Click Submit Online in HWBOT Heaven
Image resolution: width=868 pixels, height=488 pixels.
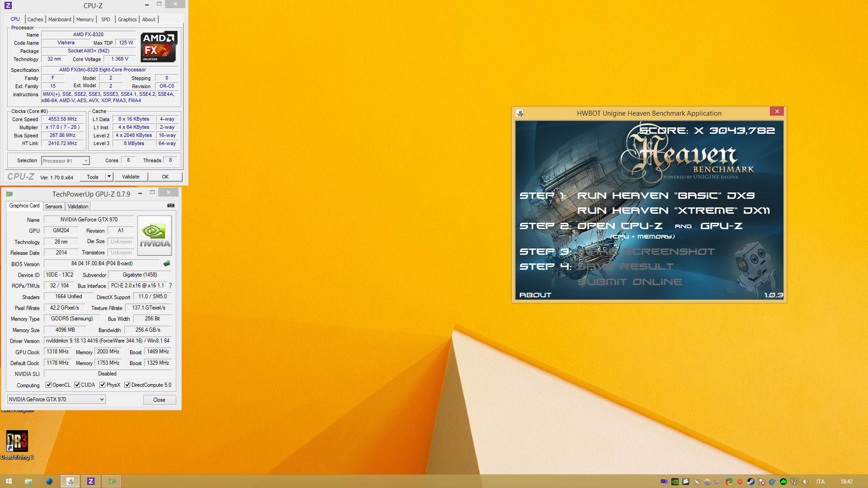click(x=630, y=282)
